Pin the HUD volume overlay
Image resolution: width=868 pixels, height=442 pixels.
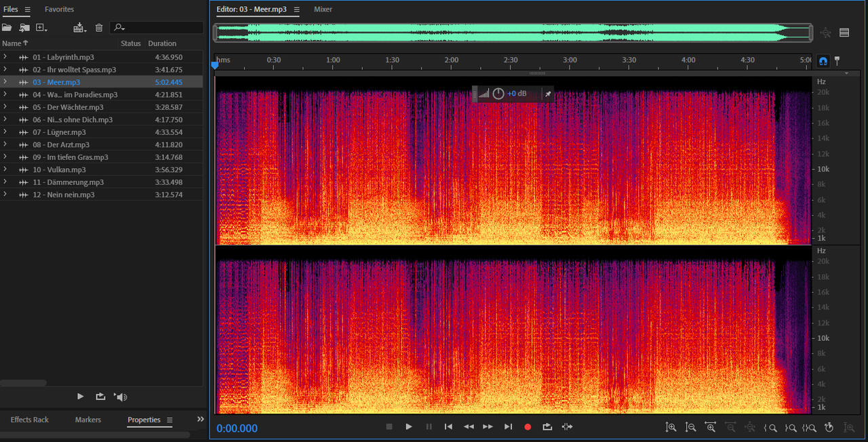tap(548, 94)
